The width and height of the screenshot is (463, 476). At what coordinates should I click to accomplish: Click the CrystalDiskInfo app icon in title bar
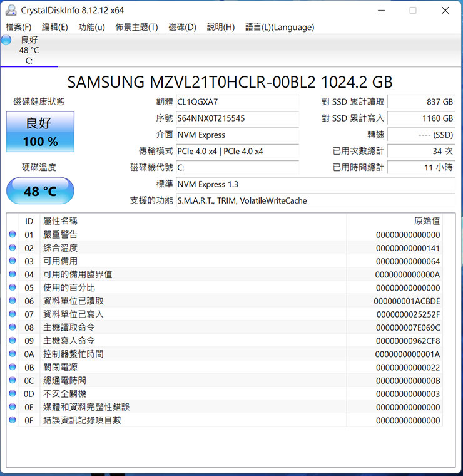(x=11, y=10)
